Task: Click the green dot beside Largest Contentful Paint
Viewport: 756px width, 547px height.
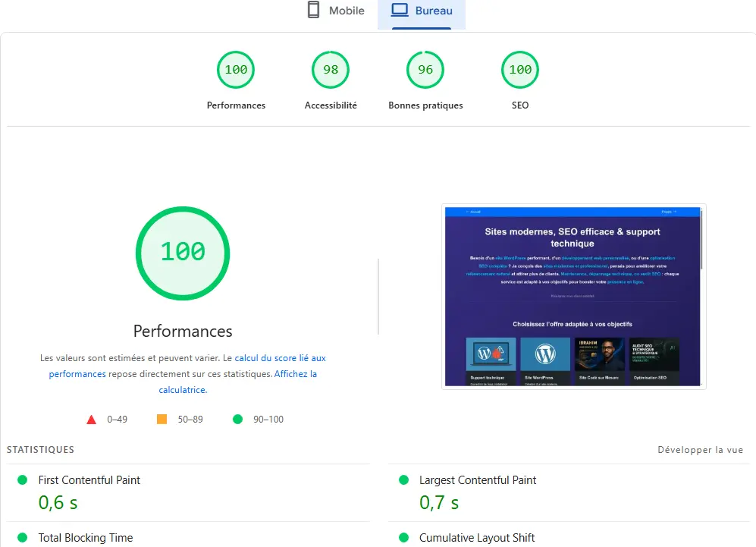Action: pos(403,480)
